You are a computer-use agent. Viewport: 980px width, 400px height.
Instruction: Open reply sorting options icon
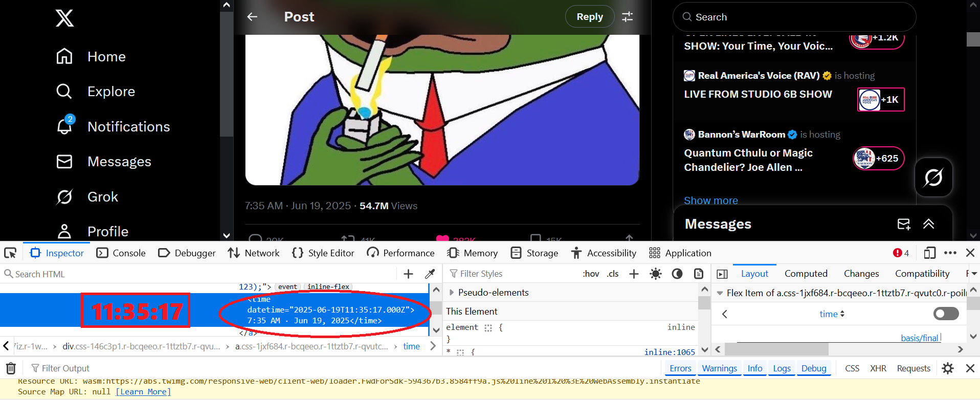pos(628,17)
